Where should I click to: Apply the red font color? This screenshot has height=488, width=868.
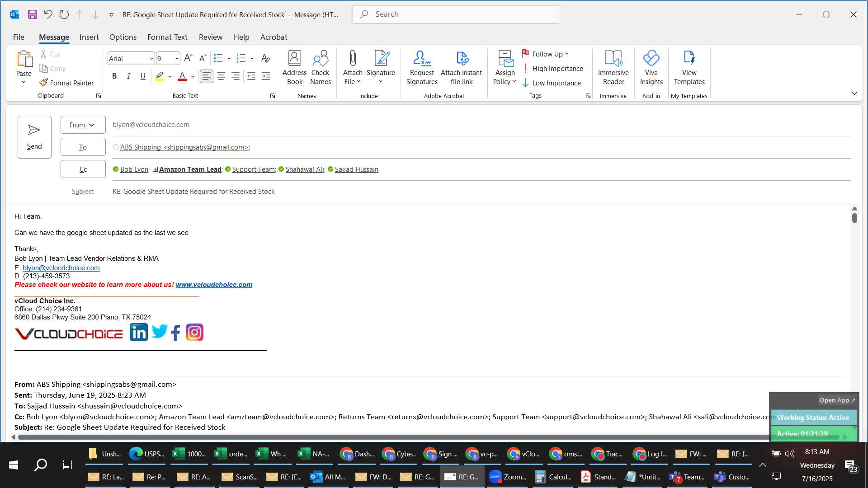(x=182, y=76)
